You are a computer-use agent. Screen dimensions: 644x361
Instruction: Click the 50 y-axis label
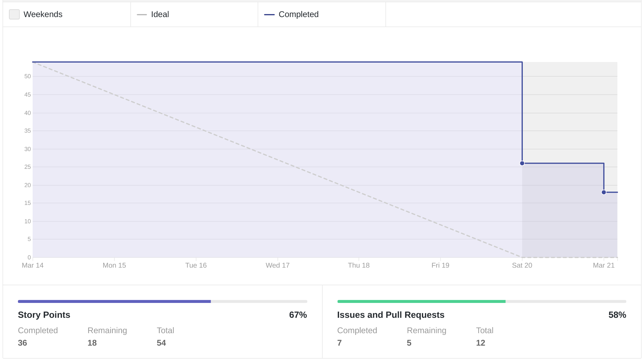point(28,76)
